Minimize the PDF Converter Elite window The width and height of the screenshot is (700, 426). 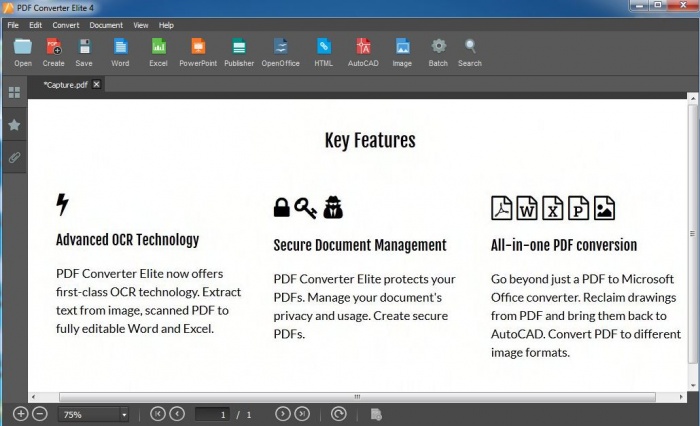(639, 5)
